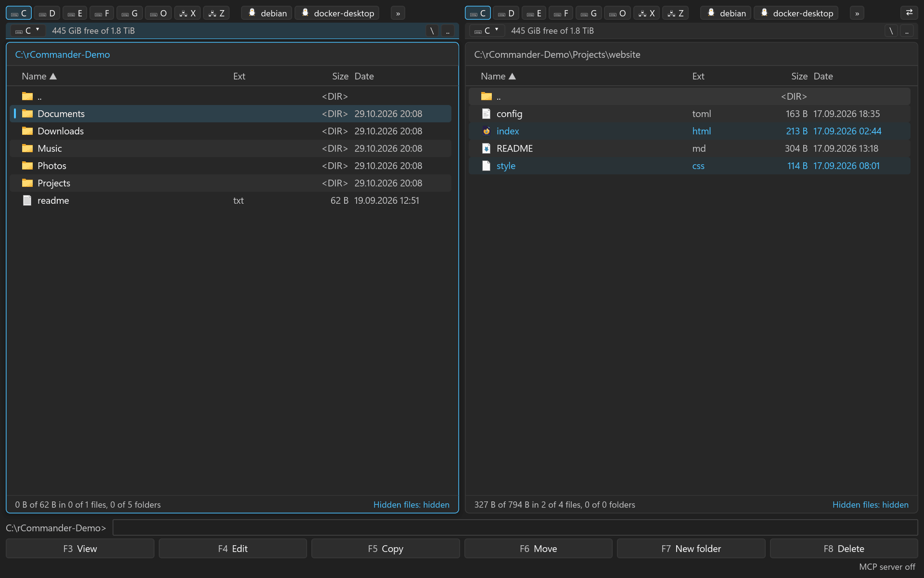Screen dimensions: 924x578
Task: Click the F6 Move button
Action: coord(538,549)
